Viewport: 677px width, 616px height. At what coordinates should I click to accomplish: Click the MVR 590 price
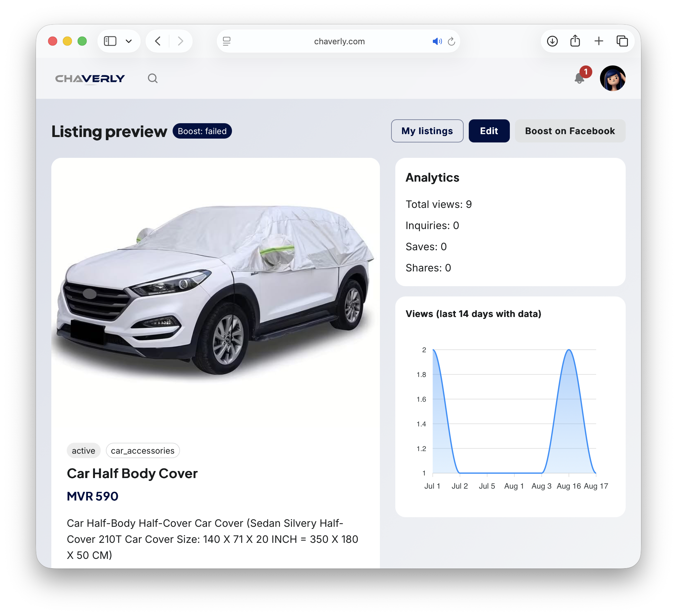tap(93, 496)
